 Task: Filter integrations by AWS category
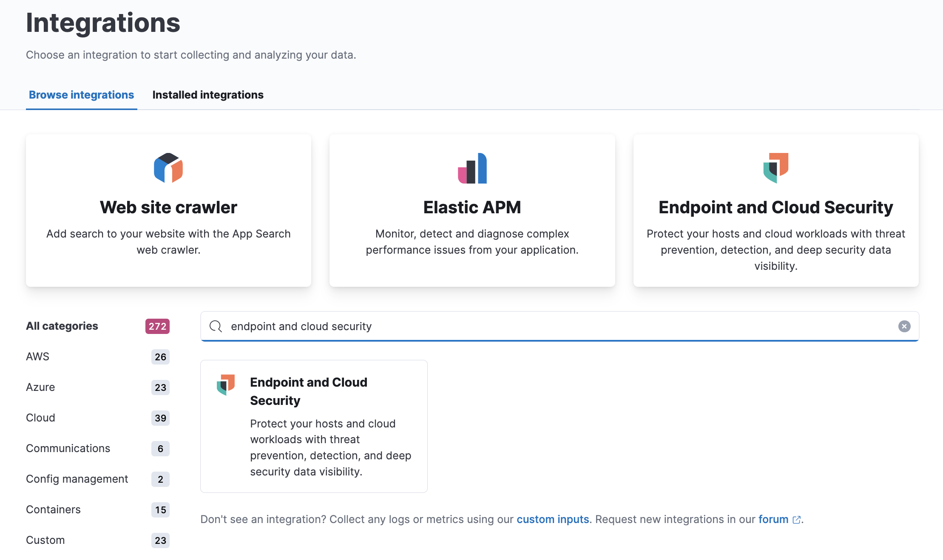click(x=37, y=356)
